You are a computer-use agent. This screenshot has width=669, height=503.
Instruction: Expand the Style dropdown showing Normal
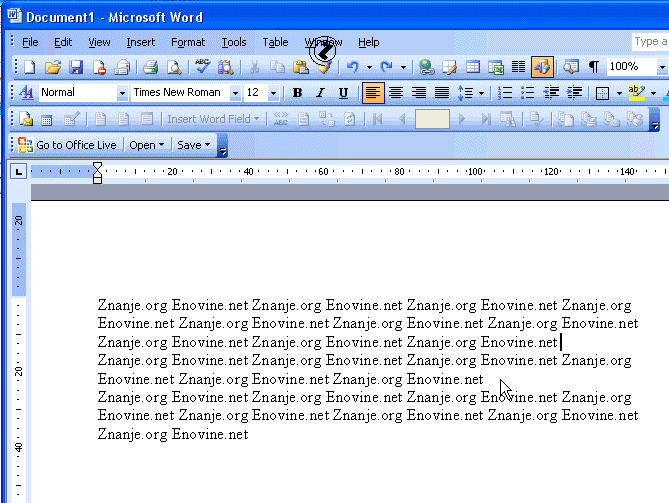pos(122,93)
